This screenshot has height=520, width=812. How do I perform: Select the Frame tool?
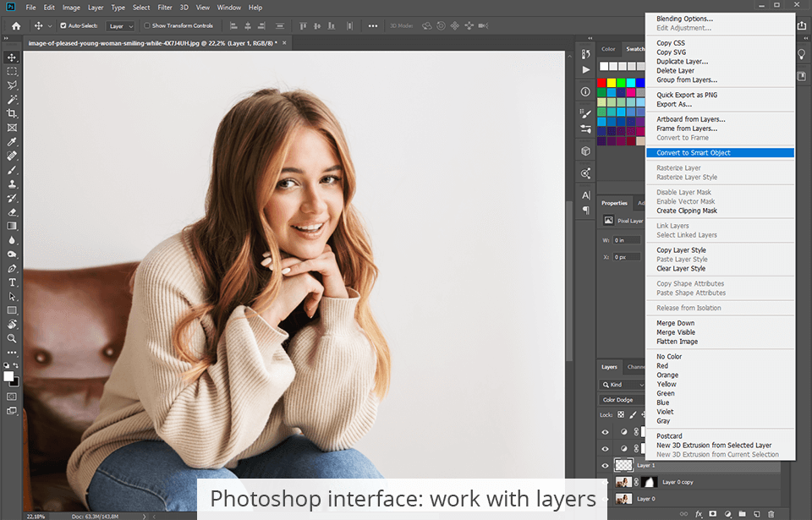pyautogui.click(x=12, y=128)
